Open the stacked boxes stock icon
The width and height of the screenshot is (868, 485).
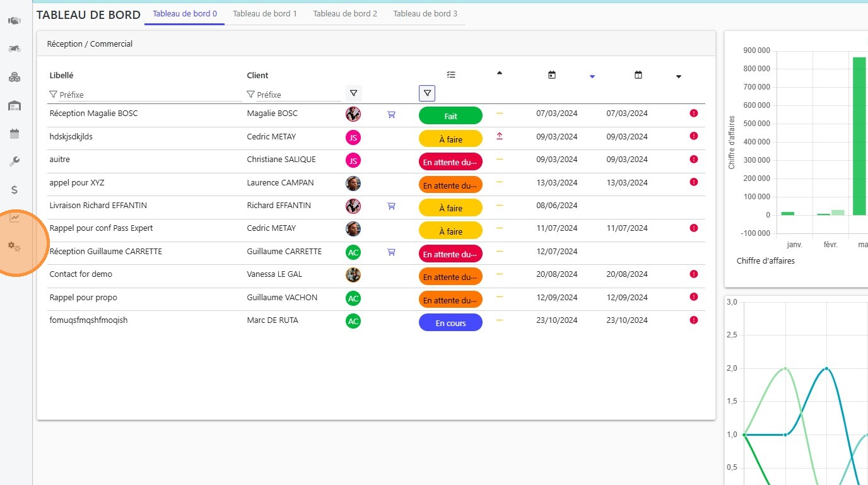pos(14,77)
